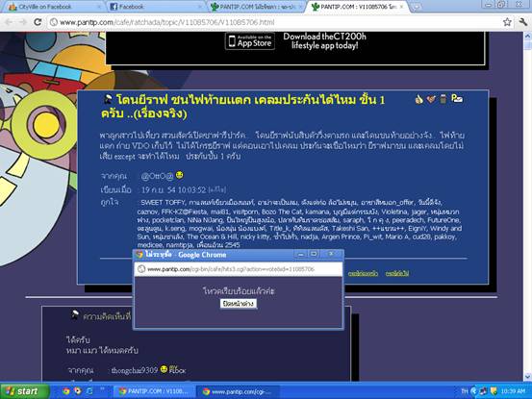Reload the page with the refresh icon
This screenshot has height=399, width=532.
(x=38, y=22)
